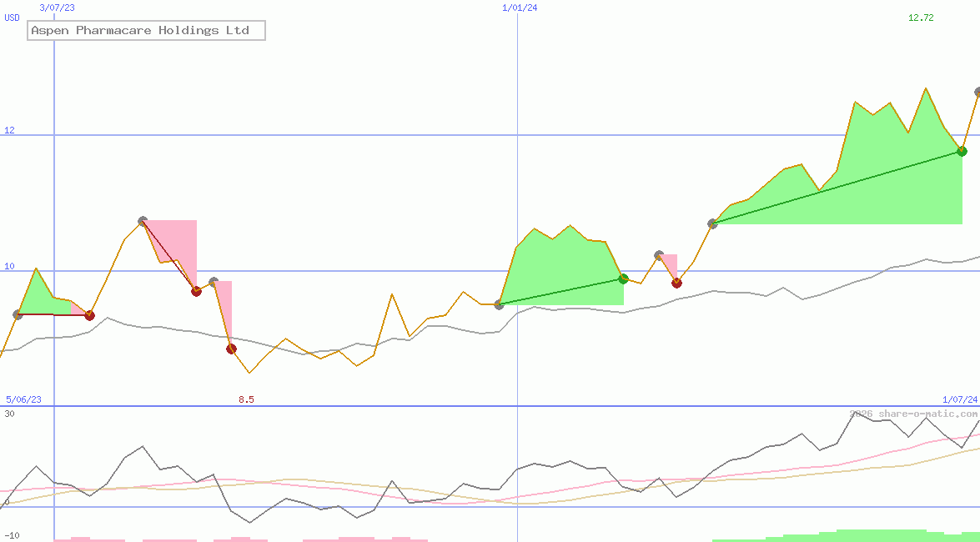Click the grey entry marker of the small 2024 loss
The image size is (980, 542).
pos(659,255)
